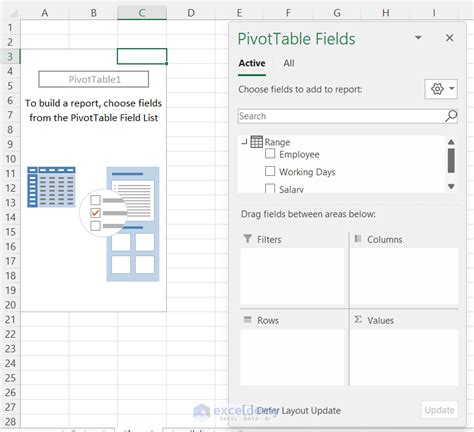Check the Employee field
The height and width of the screenshot is (432, 474).
click(270, 154)
